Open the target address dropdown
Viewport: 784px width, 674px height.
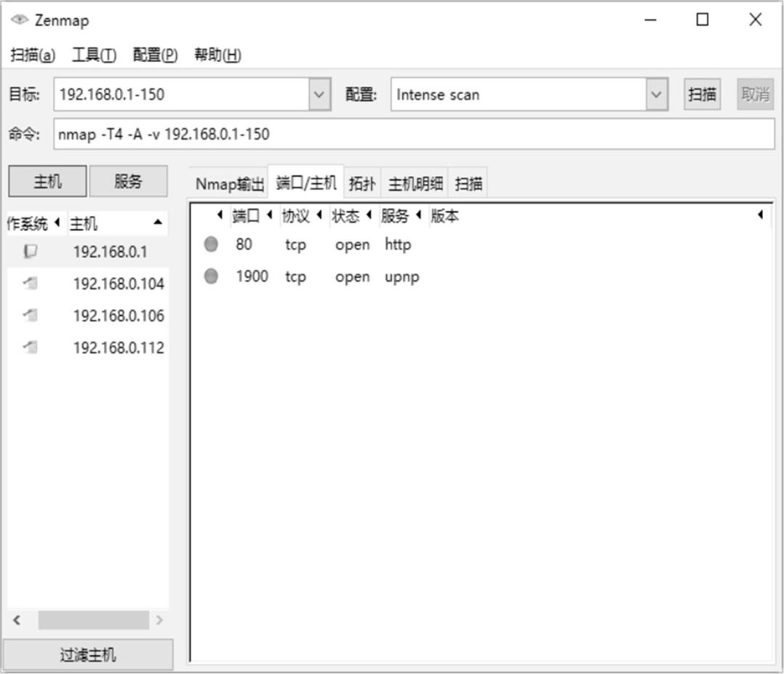[x=319, y=95]
